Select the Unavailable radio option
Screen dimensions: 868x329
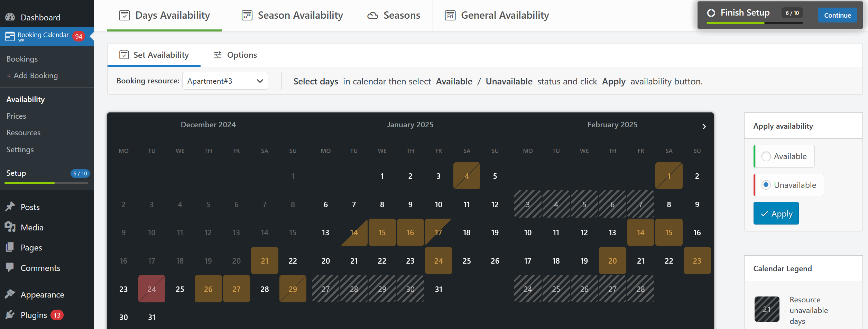766,185
